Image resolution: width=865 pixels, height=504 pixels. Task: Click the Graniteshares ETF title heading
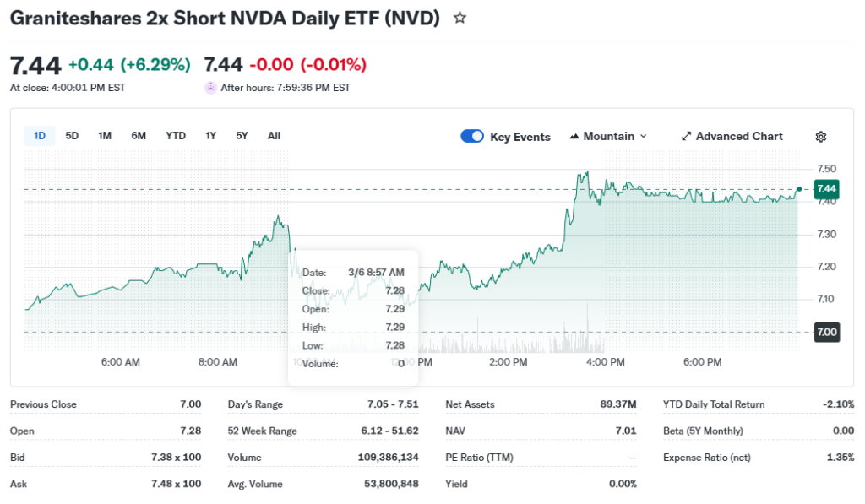point(225,19)
